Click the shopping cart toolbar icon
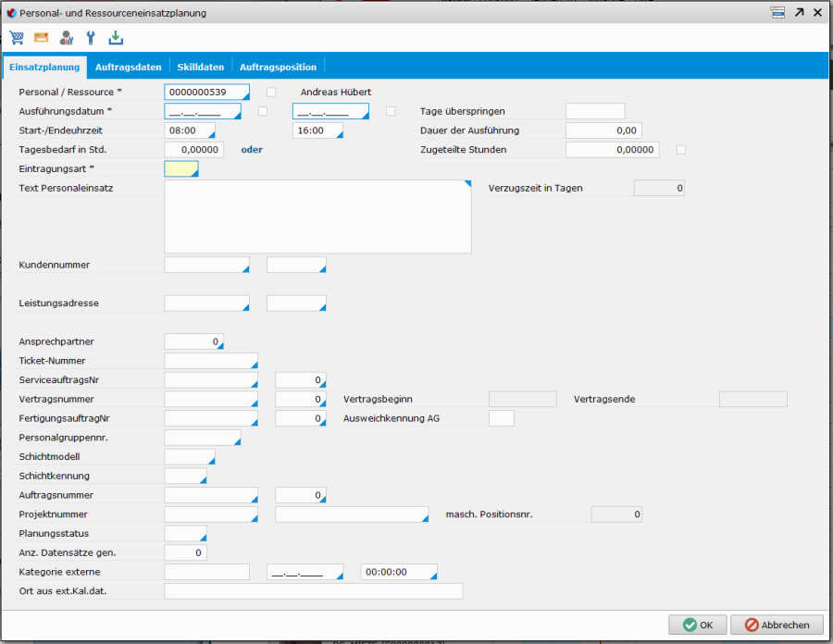833x644 pixels. [17, 38]
